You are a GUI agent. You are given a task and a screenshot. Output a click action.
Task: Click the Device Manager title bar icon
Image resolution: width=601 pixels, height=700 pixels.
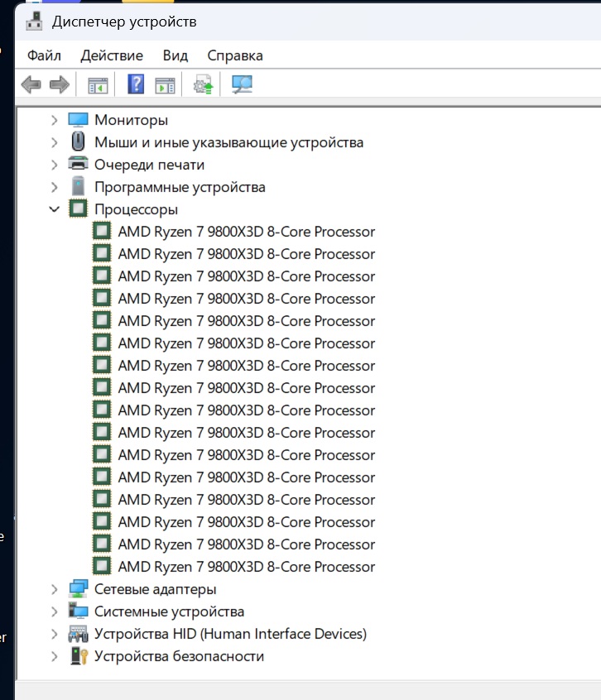click(x=34, y=22)
